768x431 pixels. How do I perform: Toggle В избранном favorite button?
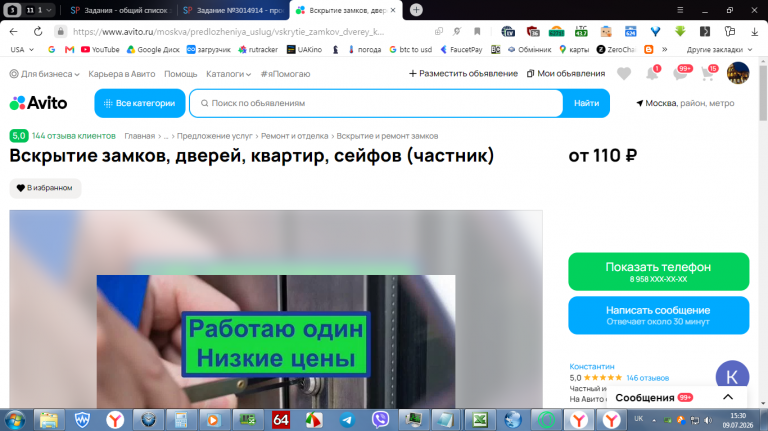(x=45, y=188)
